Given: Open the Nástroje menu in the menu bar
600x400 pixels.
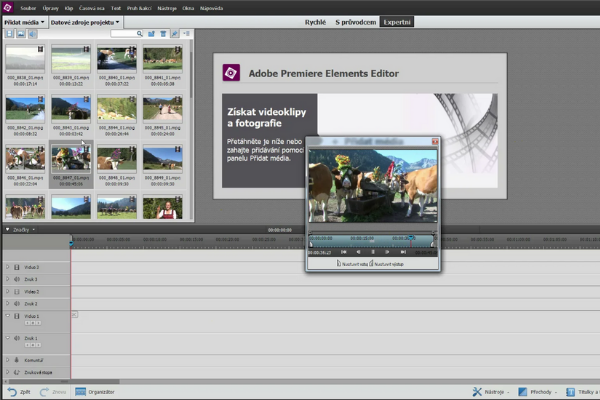Looking at the screenshot, I should (167, 8).
